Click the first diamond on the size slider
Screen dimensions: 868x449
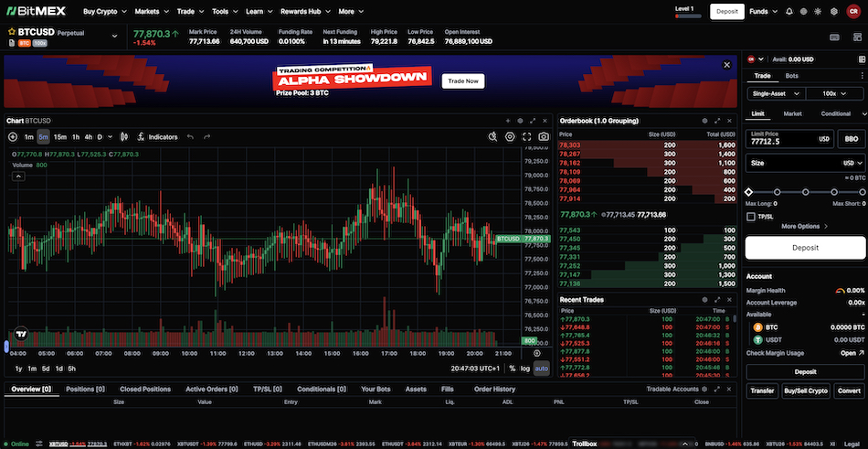[748, 192]
